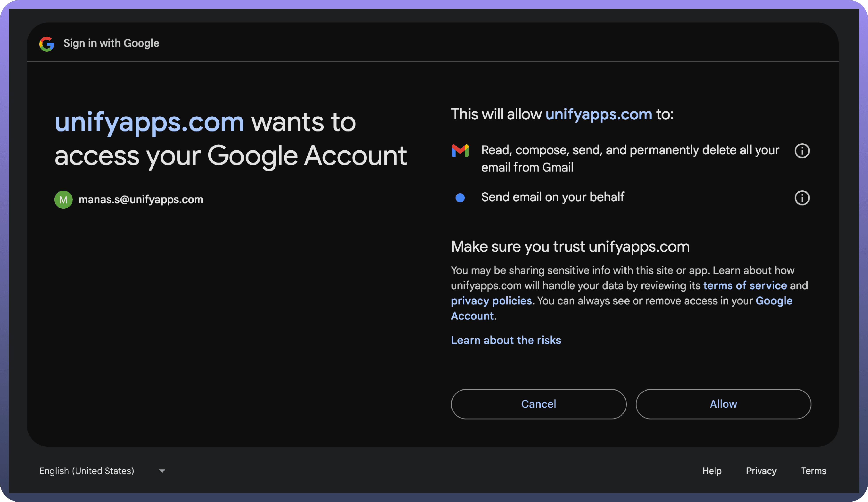Viewport: 868px width, 502px height.
Task: Expand the language dropdown arrow
Action: click(162, 471)
